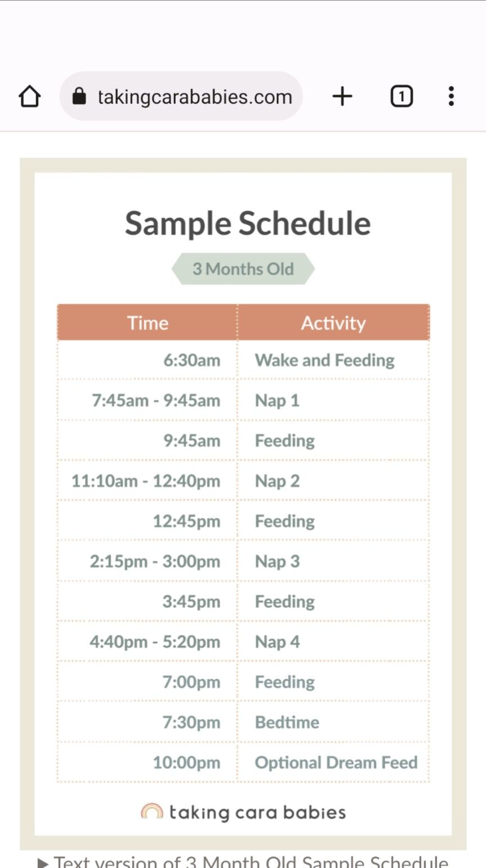Viewport: 486px width, 868px height.
Task: Tap the taking cara babies logo text
Action: click(257, 812)
